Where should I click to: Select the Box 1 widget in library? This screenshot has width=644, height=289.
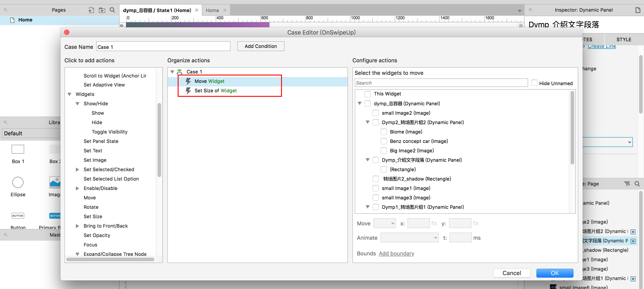coord(18,149)
